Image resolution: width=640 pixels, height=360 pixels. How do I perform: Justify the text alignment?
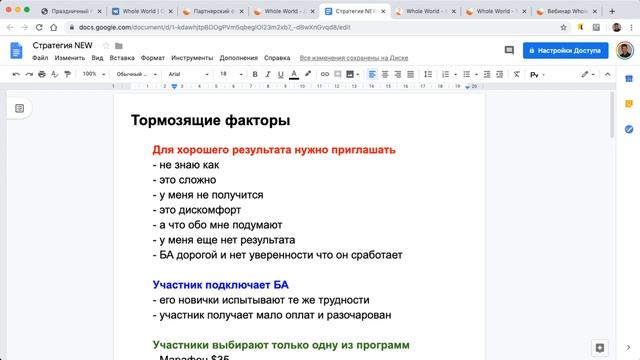[x=411, y=74]
